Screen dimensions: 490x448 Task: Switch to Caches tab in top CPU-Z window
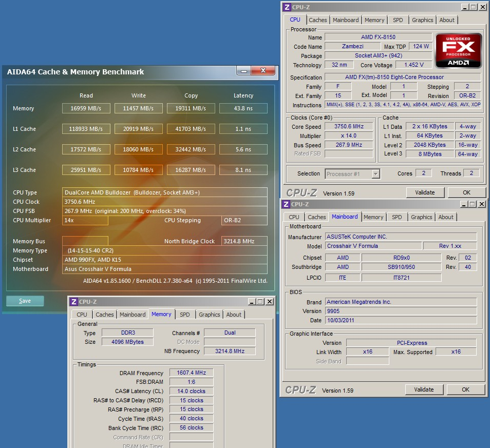coord(317,20)
